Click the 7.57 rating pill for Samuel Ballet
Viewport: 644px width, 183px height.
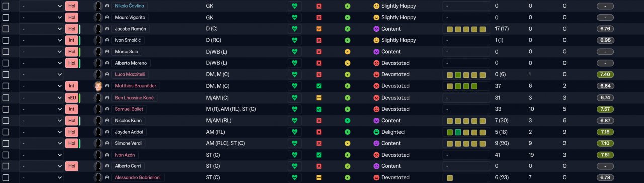(x=605, y=109)
